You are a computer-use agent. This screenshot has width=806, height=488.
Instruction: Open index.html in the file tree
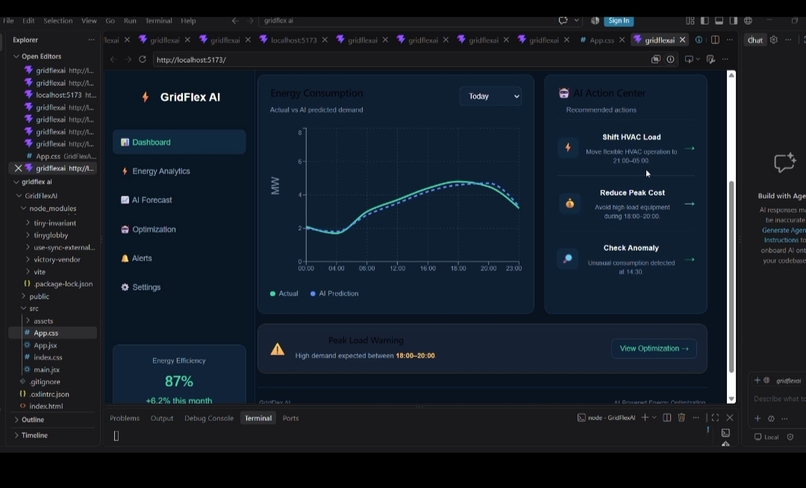pos(46,406)
